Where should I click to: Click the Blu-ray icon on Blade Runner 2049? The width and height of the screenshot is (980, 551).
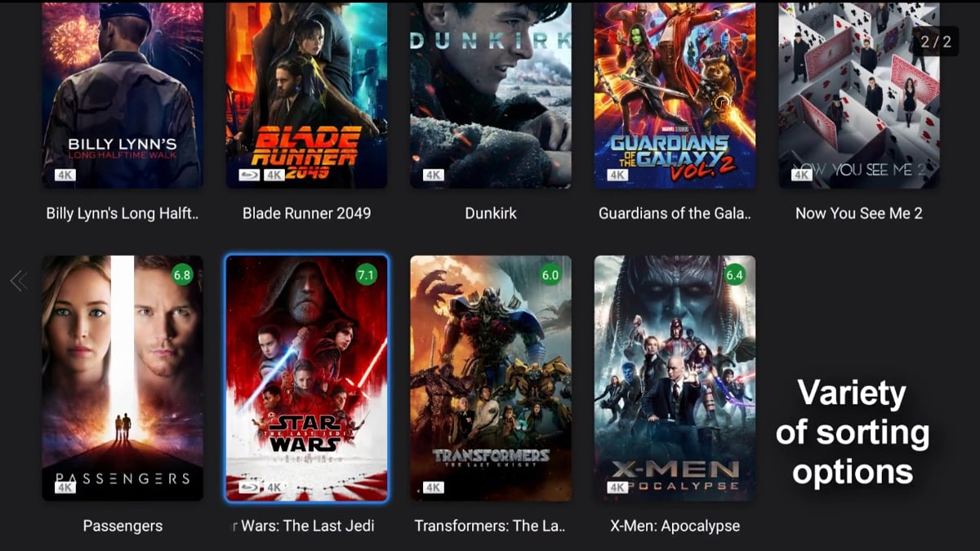249,175
